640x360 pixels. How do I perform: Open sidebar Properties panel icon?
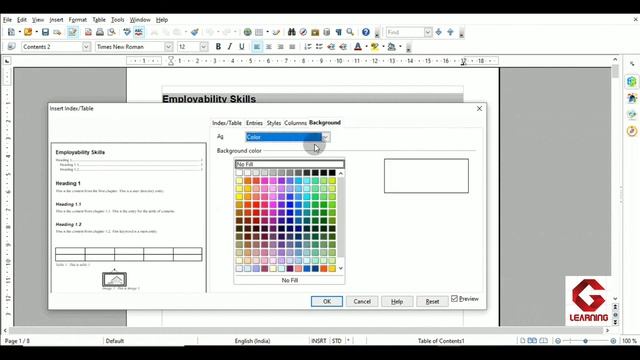tap(632, 81)
